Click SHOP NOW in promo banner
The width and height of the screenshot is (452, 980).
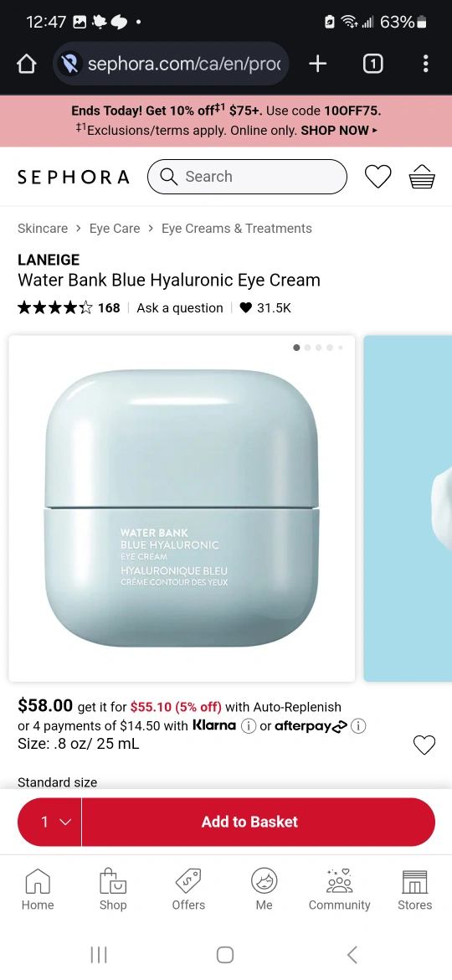339,130
